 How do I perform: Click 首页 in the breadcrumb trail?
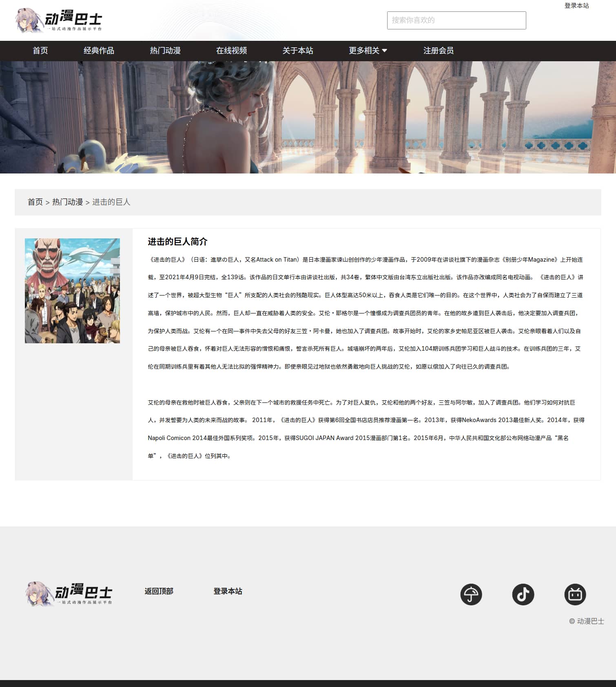[35, 202]
